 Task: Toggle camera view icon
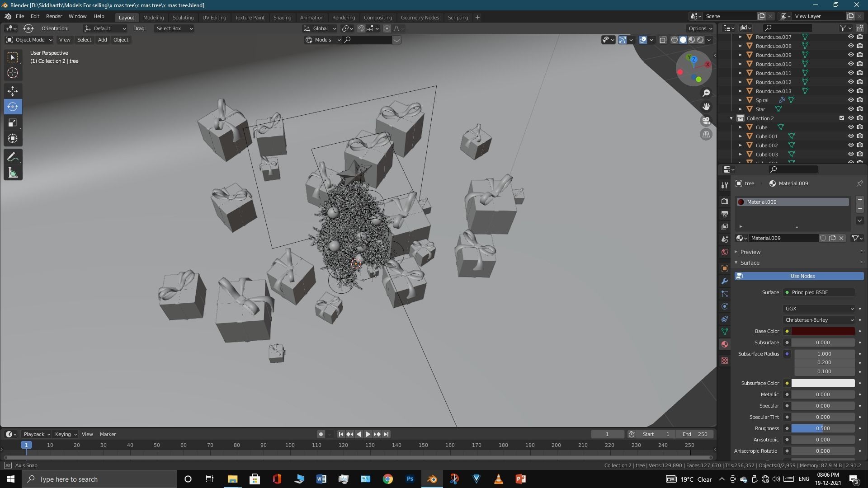(x=706, y=121)
